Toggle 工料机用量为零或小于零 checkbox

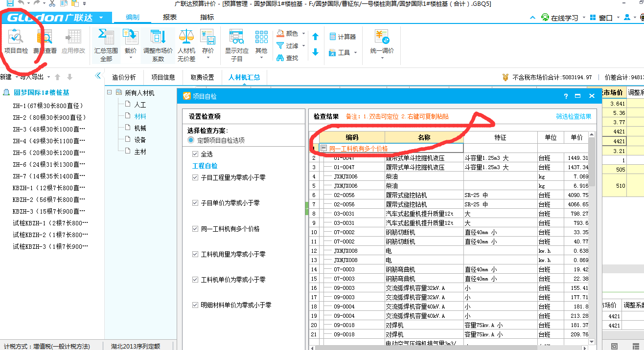[196, 254]
